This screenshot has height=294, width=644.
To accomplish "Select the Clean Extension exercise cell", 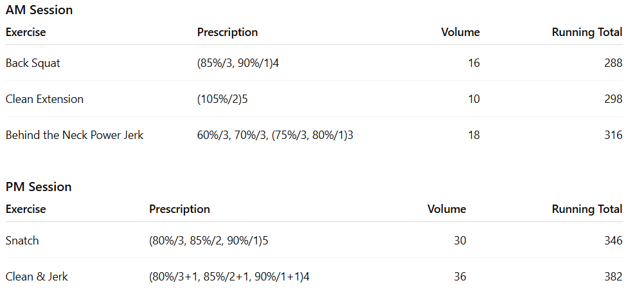I will pos(44,99).
